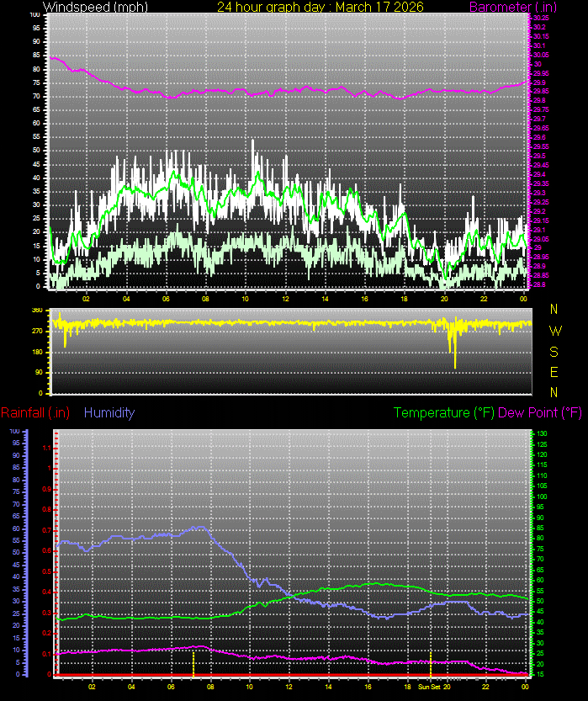
Task: Select the 180 wind direction axis value
Action: [x=37, y=352]
